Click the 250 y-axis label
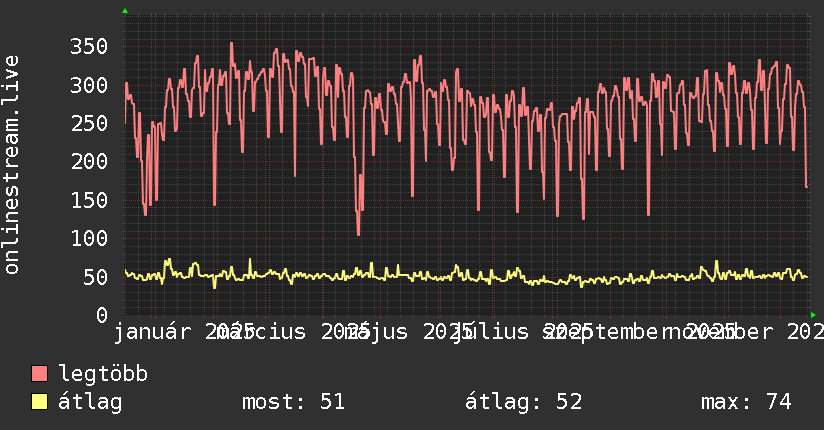 pyautogui.click(x=89, y=123)
